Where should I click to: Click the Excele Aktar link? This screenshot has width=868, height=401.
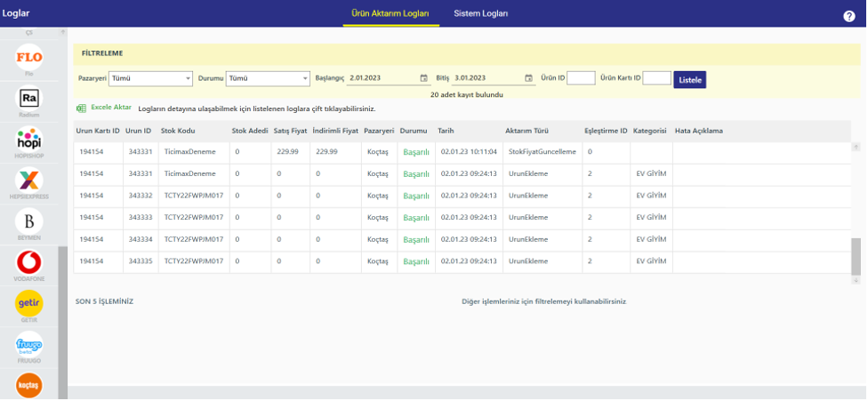point(111,108)
